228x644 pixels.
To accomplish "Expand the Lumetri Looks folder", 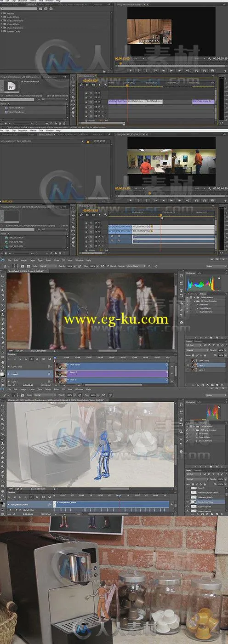I will 2,31.
